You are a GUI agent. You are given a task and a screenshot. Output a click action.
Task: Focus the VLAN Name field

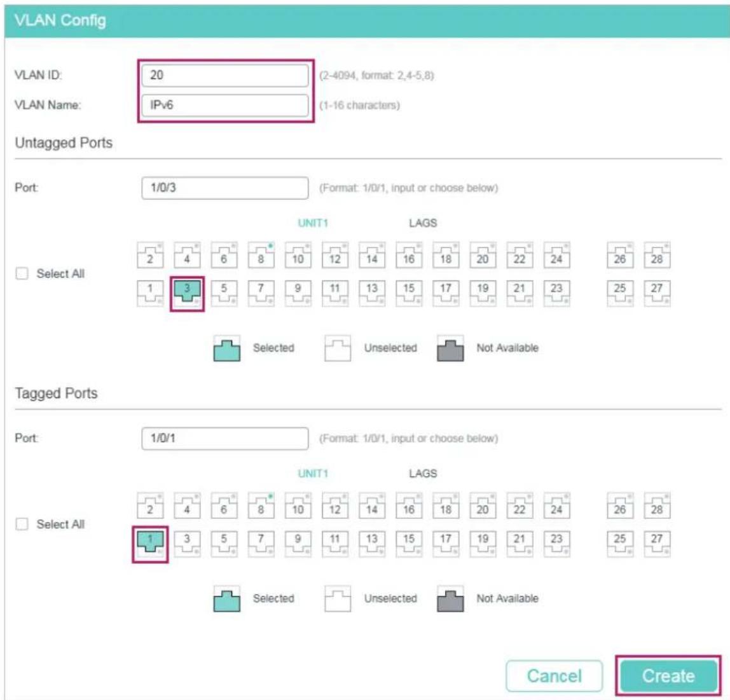(225, 105)
